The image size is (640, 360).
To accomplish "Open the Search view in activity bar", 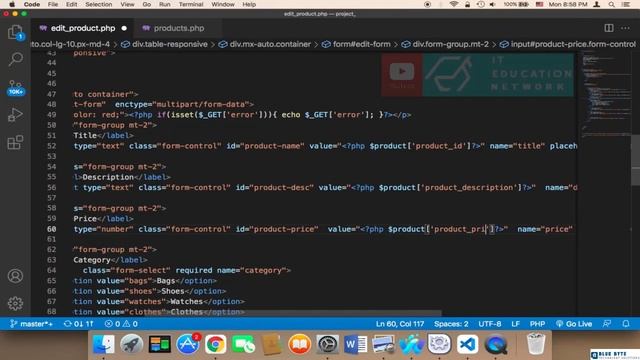I will [x=15, y=60].
